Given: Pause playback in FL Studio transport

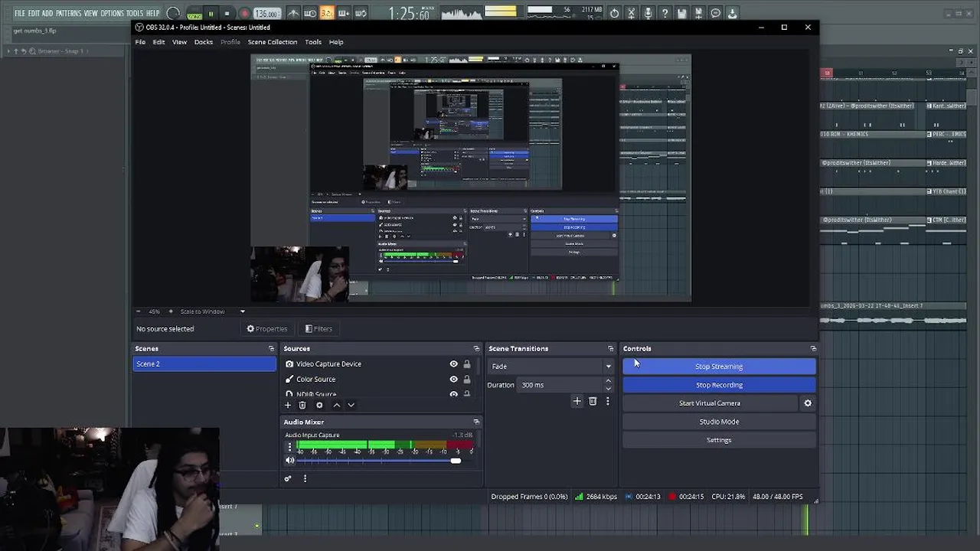Looking at the screenshot, I should 211,13.
